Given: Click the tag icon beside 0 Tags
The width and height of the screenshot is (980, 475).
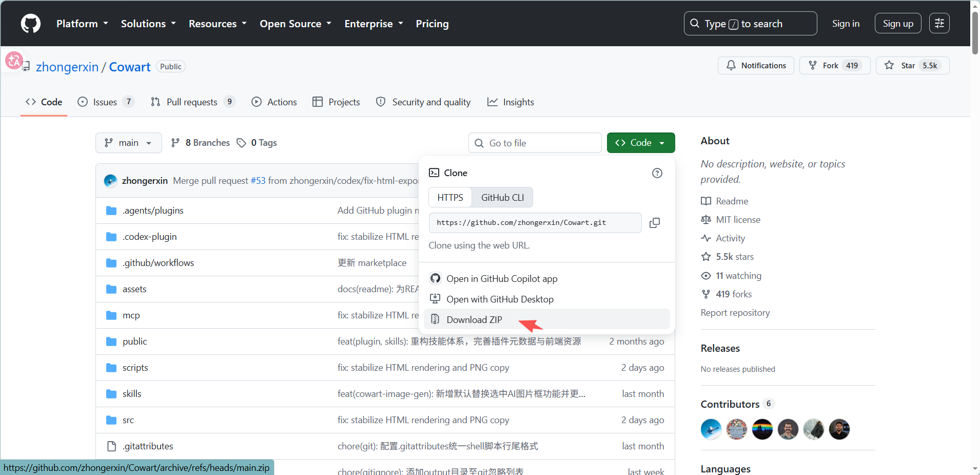Looking at the screenshot, I should [x=241, y=143].
